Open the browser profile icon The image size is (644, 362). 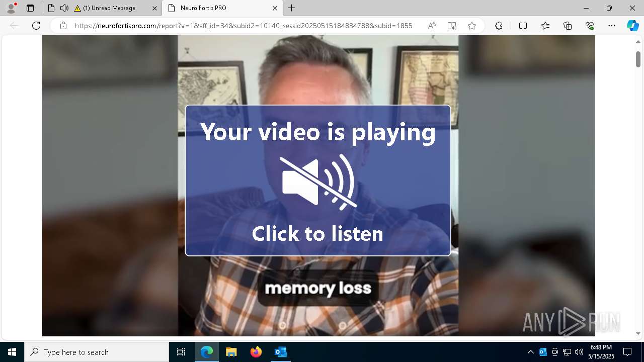11,8
